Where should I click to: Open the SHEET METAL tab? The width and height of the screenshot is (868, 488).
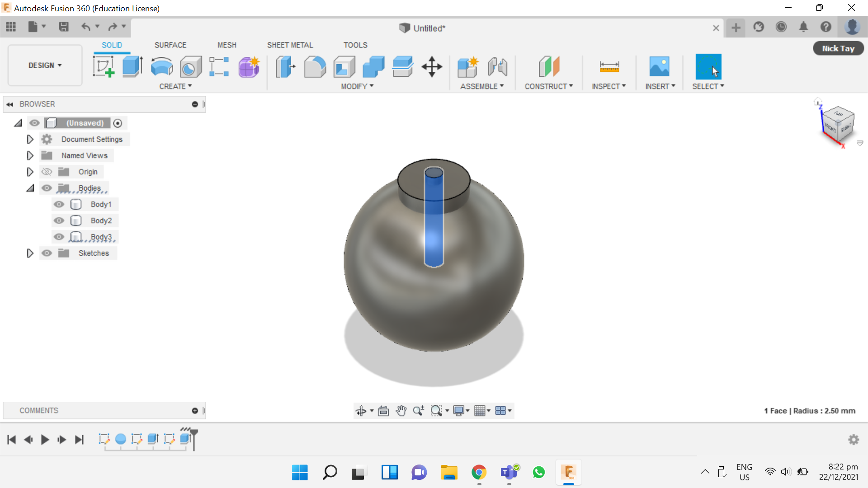(x=290, y=45)
